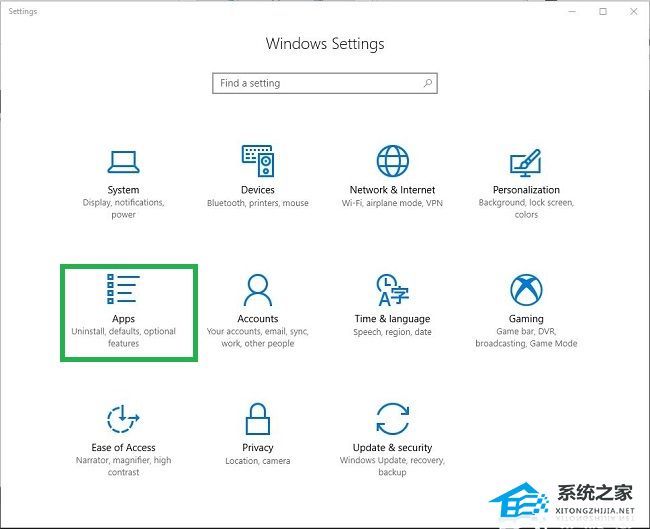
Task: Select the 'Time & language' title text
Action: (x=392, y=319)
